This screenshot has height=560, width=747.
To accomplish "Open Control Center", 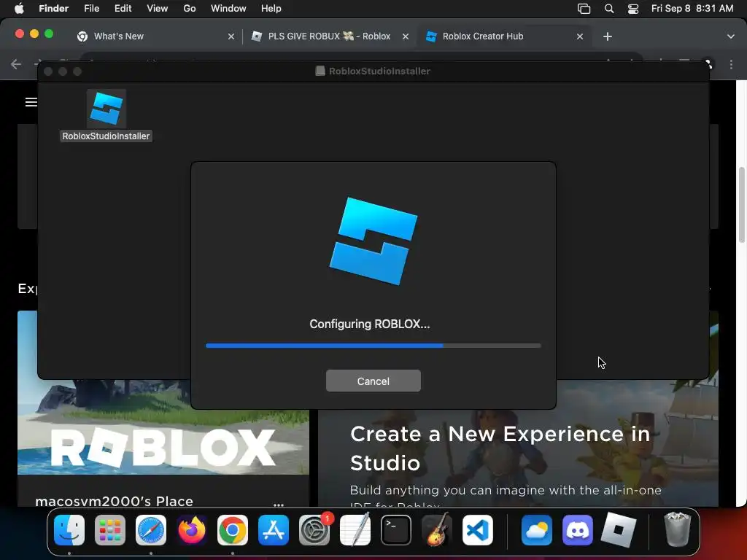I will [633, 9].
